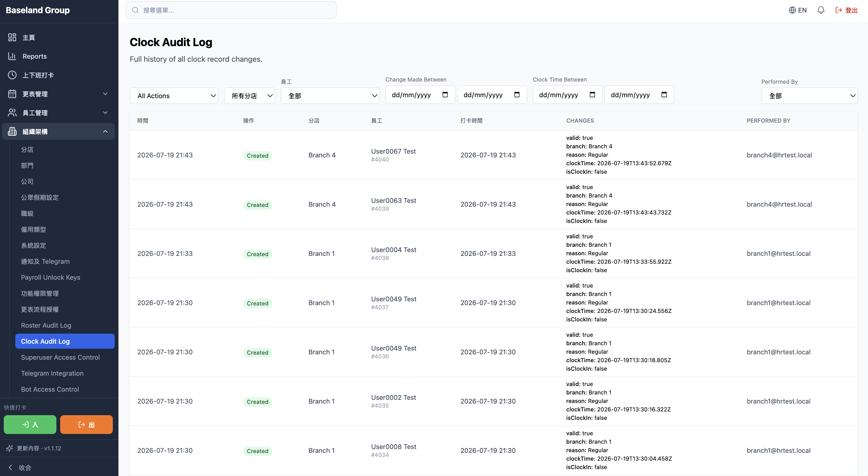Open calendar for second Clock Time Between date
868x476 pixels.
point(664,95)
